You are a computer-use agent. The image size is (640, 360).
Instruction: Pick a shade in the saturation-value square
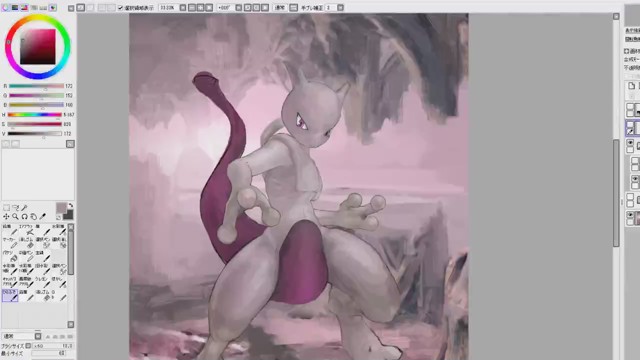coord(38,47)
